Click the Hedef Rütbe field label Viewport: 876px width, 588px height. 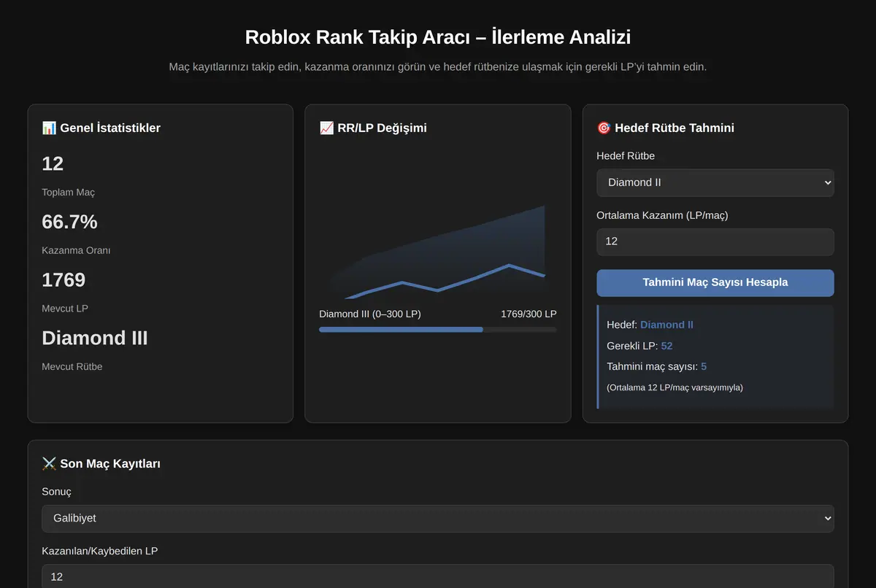point(626,156)
